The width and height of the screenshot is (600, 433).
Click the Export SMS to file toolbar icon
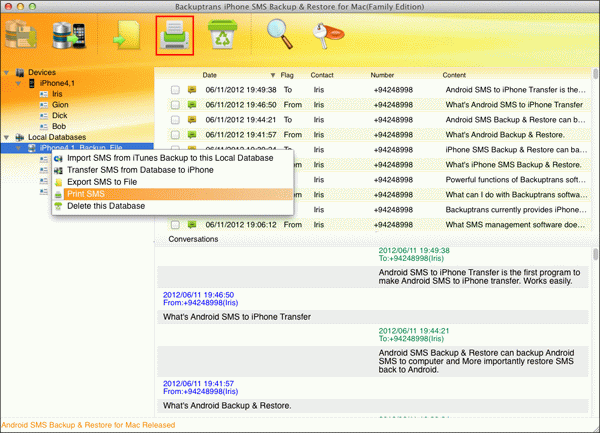[x=127, y=35]
